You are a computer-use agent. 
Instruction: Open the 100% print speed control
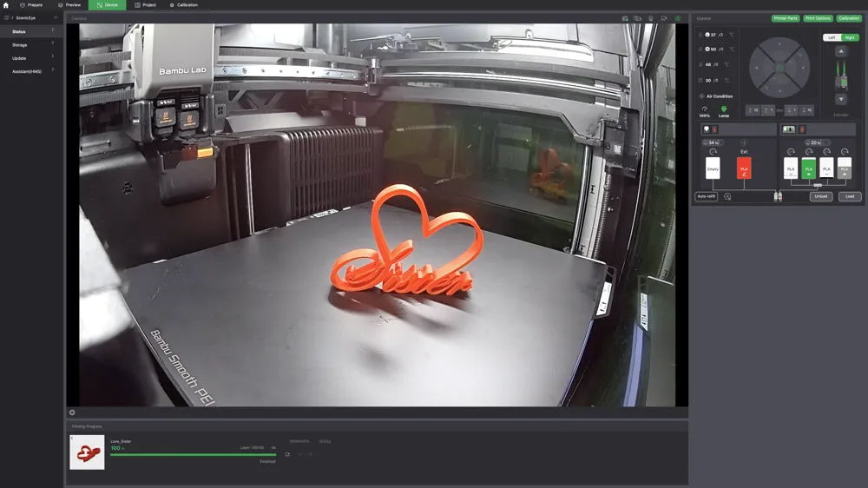pyautogui.click(x=704, y=111)
